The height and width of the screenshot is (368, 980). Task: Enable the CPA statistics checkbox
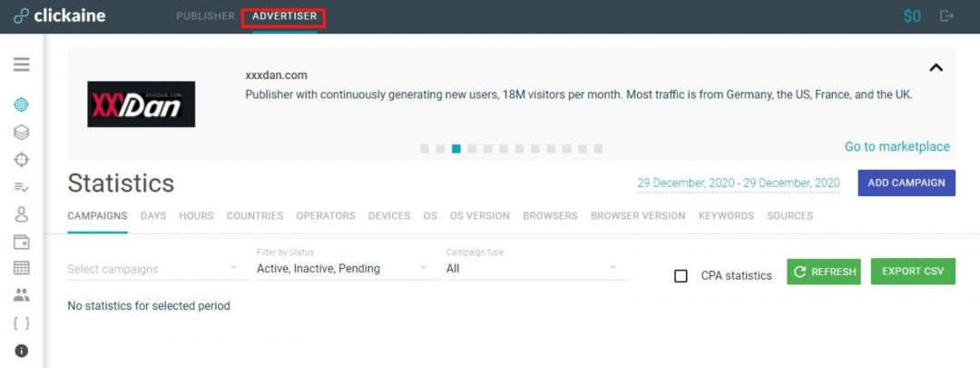pos(681,275)
